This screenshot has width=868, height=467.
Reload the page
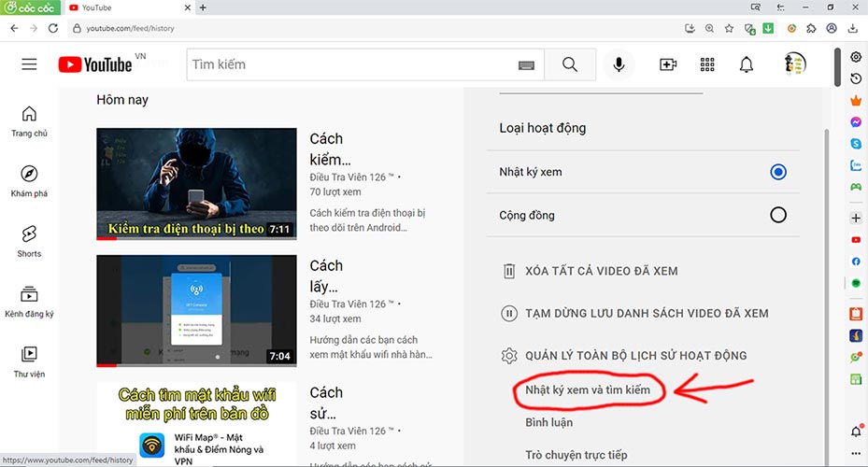(x=53, y=28)
